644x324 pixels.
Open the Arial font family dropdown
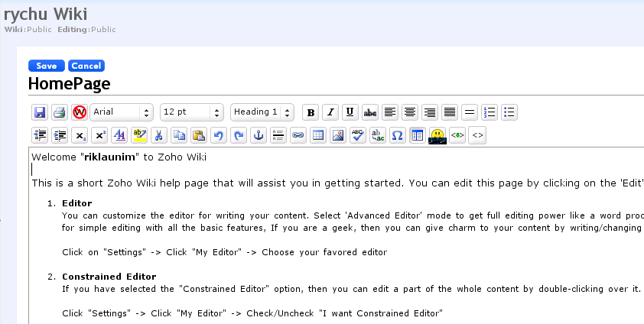[x=121, y=112]
